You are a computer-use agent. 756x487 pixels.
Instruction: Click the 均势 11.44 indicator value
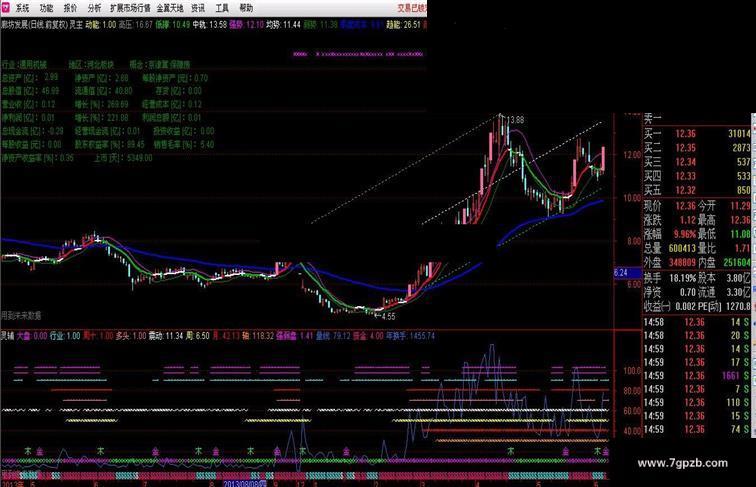(284, 24)
